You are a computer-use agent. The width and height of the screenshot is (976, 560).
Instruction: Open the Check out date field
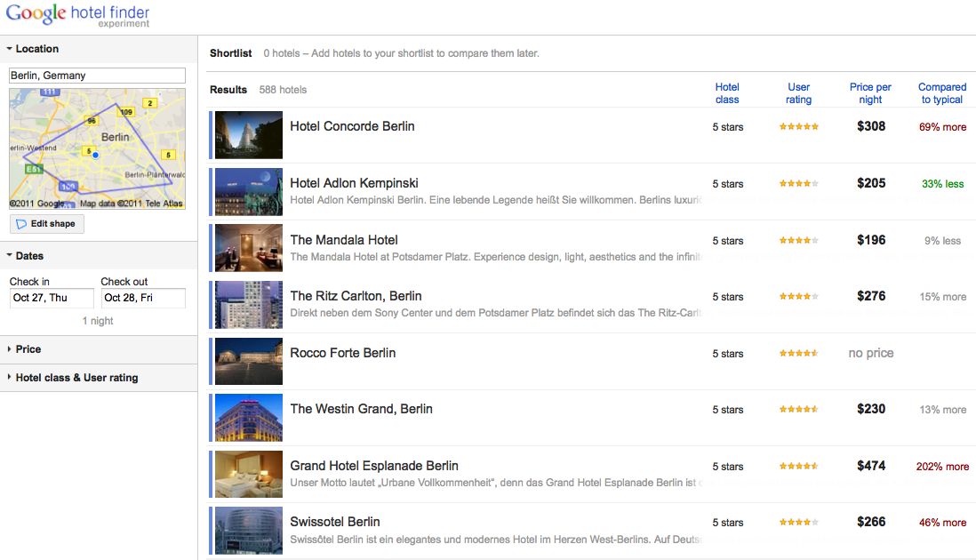click(x=143, y=298)
